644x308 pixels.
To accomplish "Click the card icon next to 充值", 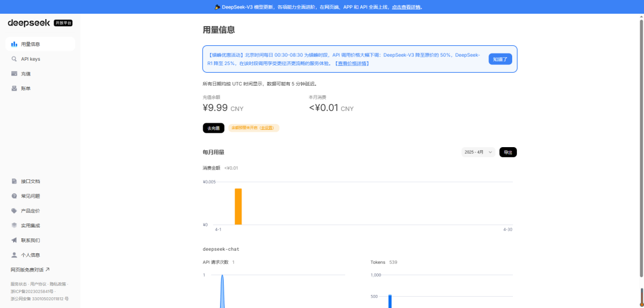I will (14, 73).
